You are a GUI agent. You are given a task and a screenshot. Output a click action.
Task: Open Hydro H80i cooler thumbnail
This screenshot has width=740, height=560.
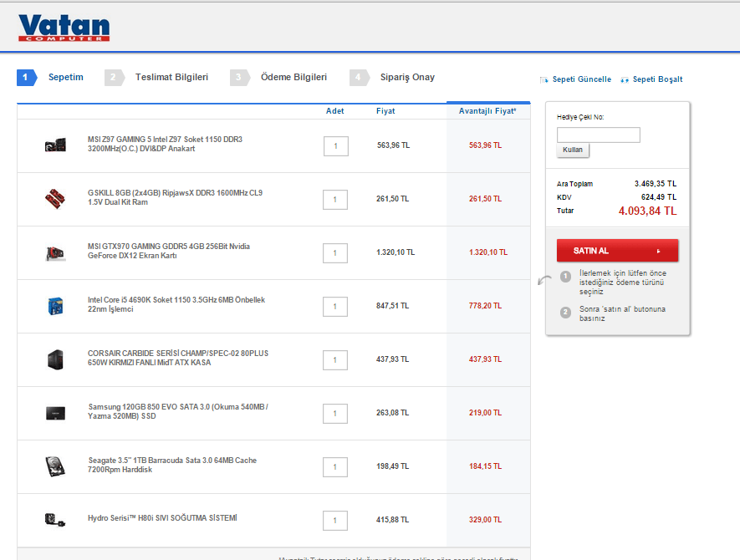click(54, 520)
